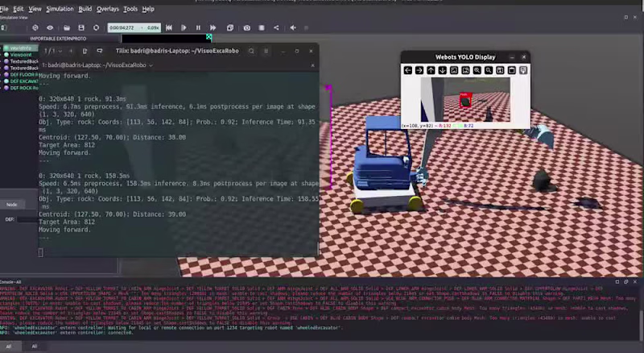Click the dark rock in the 3D scene
Screen dimensions: 644x353
pyautogui.click(x=544, y=181)
